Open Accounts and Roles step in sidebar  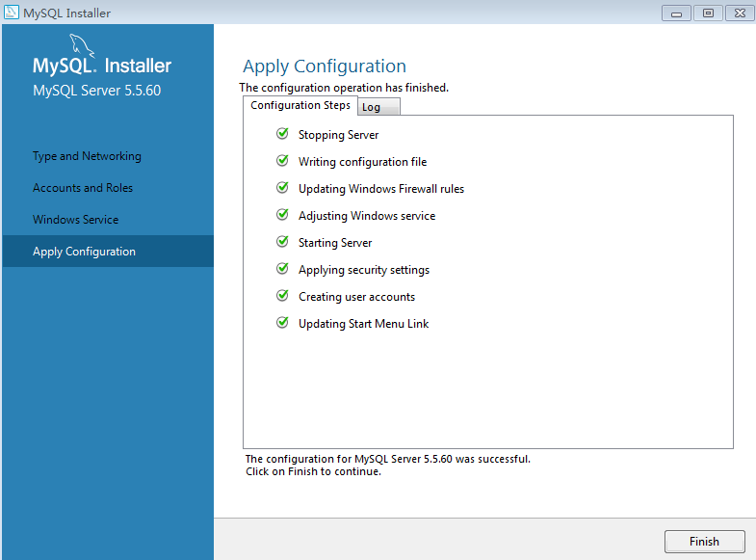(83, 188)
